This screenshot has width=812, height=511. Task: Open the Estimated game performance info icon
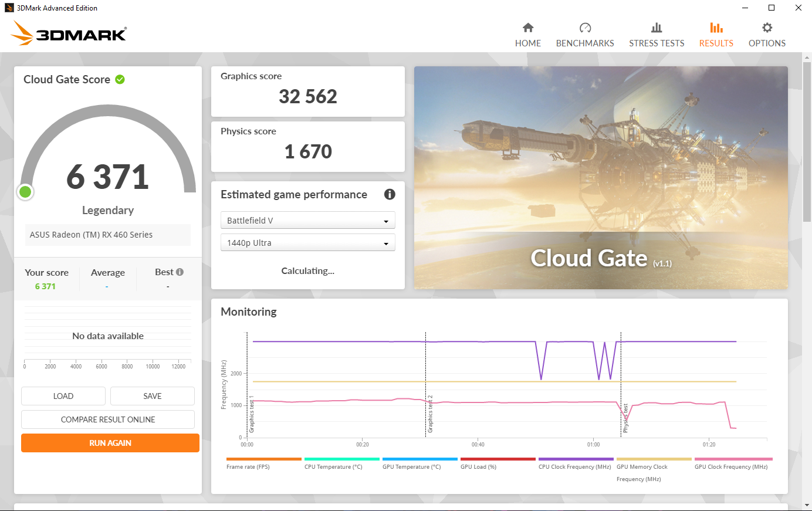(390, 194)
